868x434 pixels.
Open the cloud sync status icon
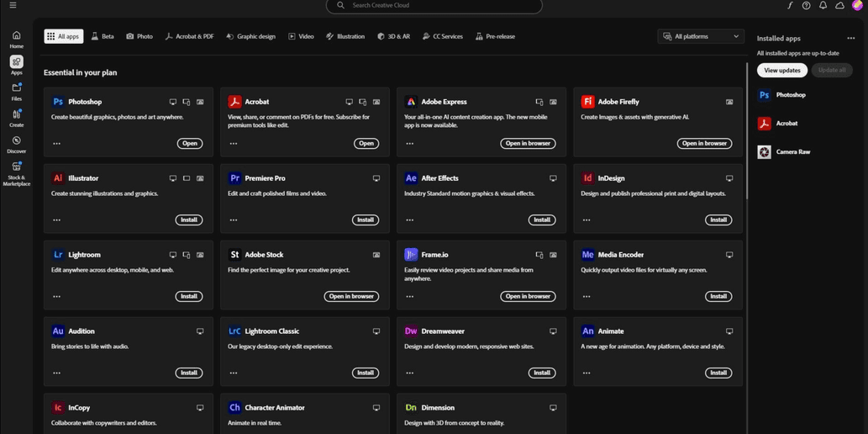[839, 6]
